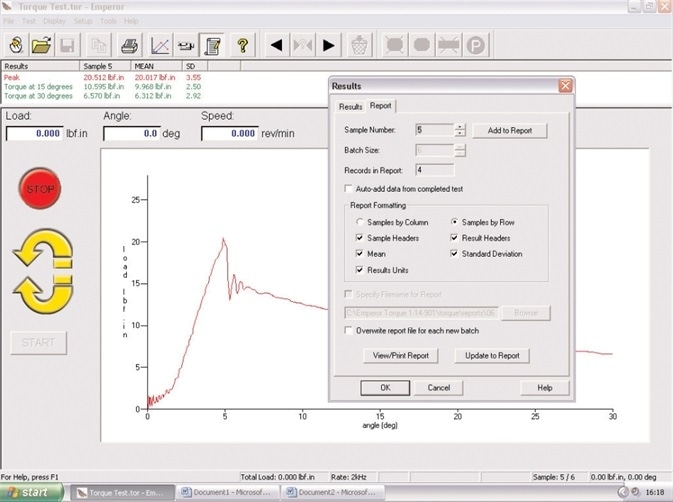The height and width of the screenshot is (502, 673).
Task: Open the graph chart toolbar icon
Action: (158, 45)
